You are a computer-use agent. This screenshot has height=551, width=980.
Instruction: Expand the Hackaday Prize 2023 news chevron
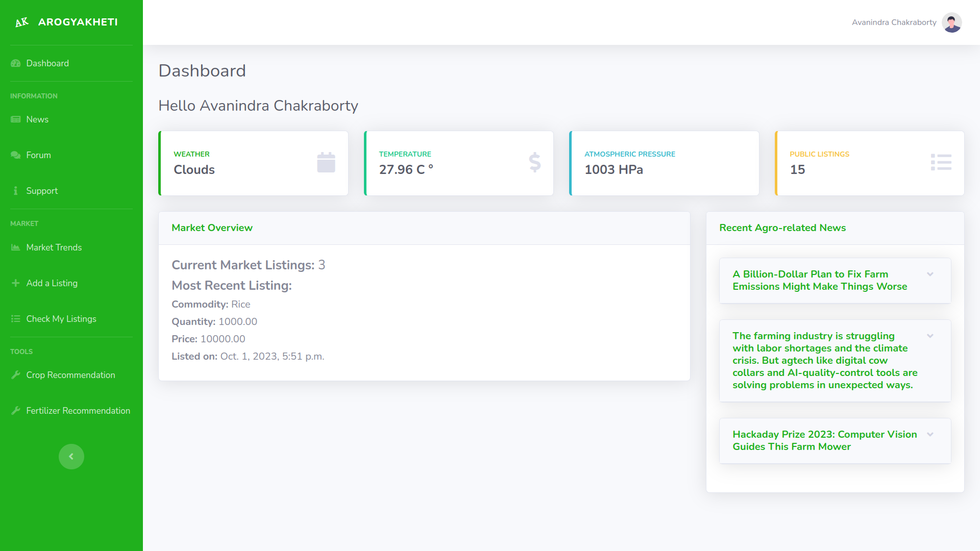930,435
